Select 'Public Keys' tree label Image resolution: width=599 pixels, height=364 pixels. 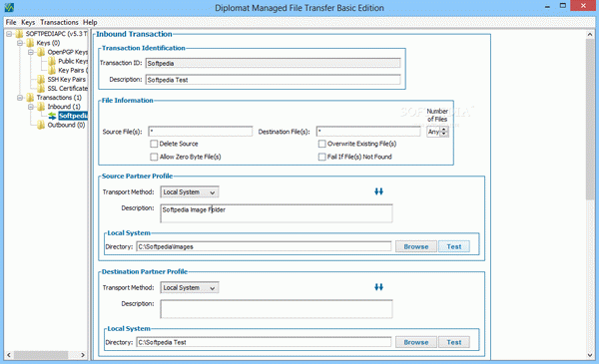click(x=73, y=62)
